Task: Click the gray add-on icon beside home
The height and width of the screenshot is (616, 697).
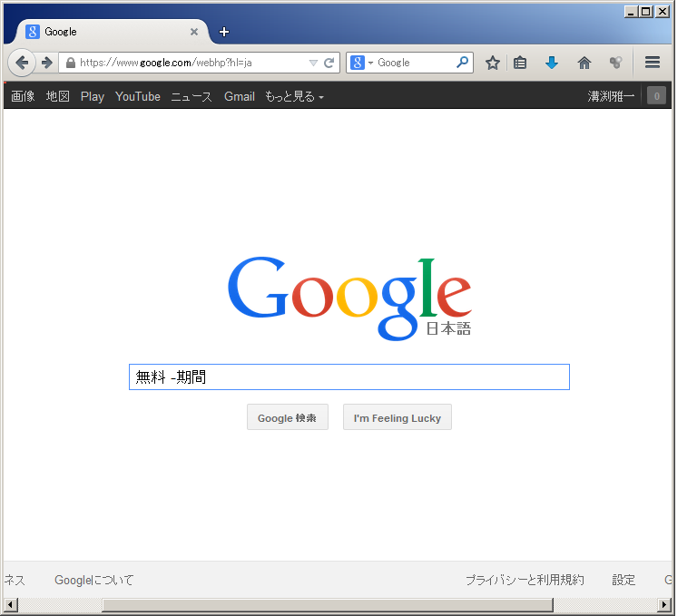Action: pyautogui.click(x=615, y=63)
